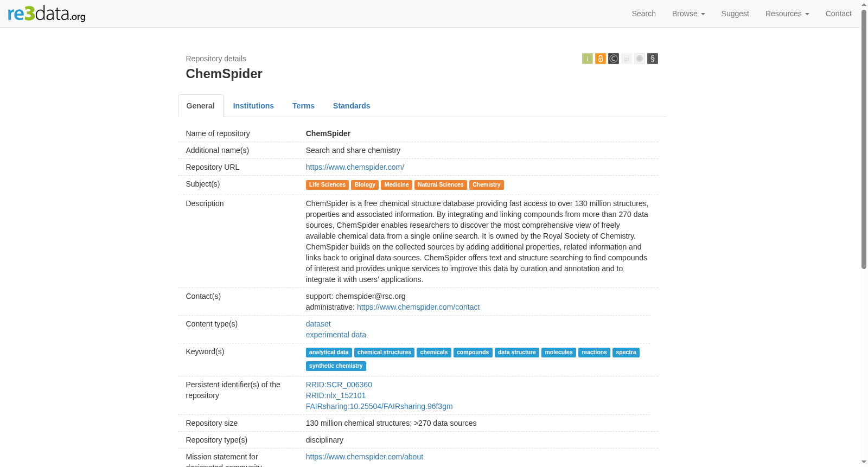The width and height of the screenshot is (868, 467).
Task: Click the 'compounds' keyword tag
Action: click(x=473, y=353)
